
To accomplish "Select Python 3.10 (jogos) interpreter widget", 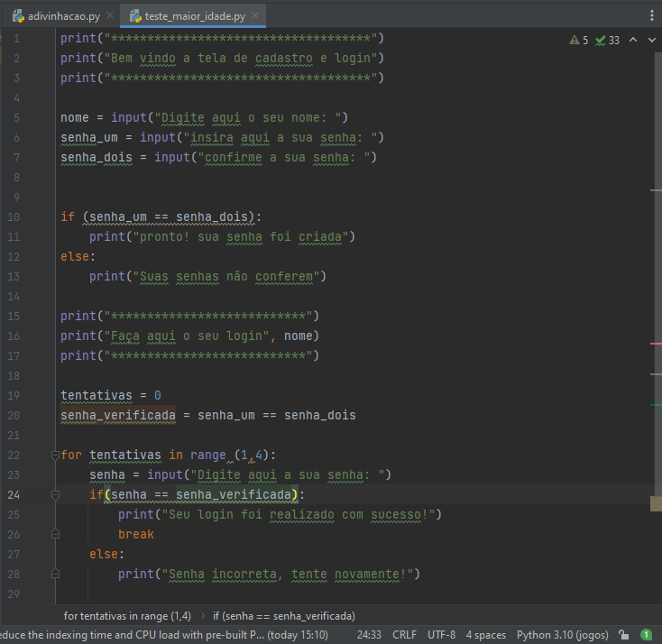I will [x=563, y=635].
